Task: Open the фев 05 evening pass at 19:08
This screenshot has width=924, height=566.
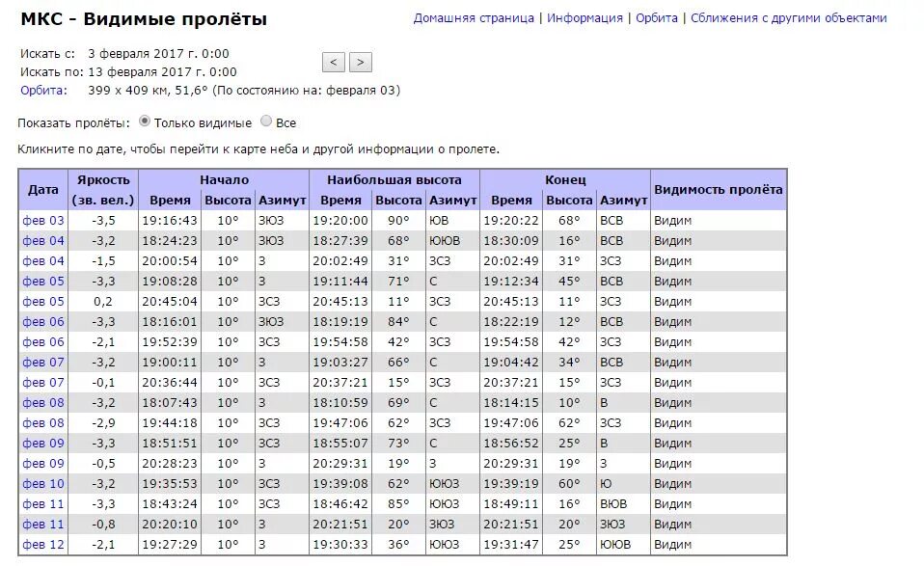Action: click(x=41, y=283)
